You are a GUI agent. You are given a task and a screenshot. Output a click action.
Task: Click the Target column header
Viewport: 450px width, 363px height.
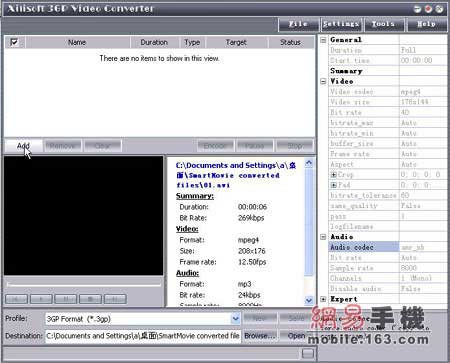click(x=236, y=42)
